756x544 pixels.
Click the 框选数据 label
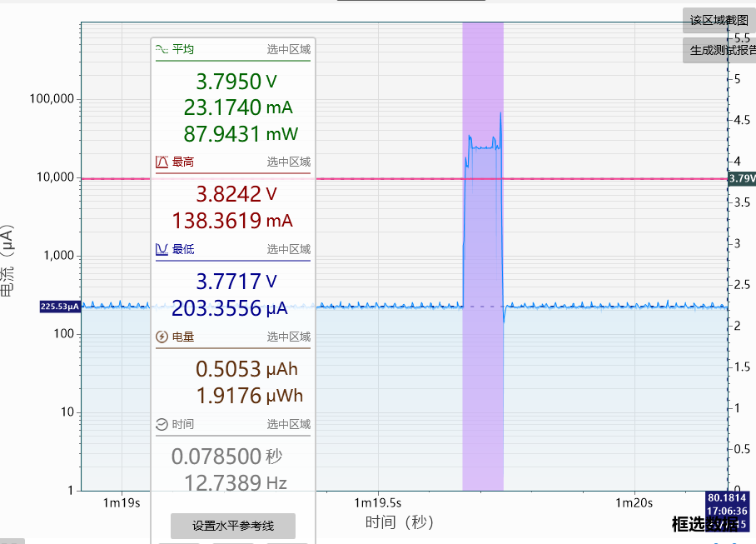point(704,524)
